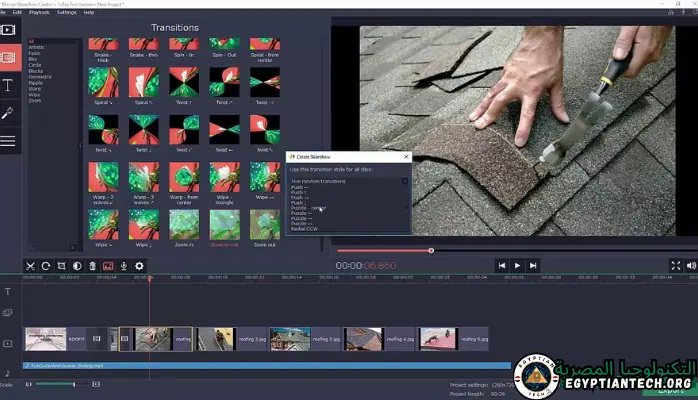Click the scissors Split clip tool
The width and height of the screenshot is (698, 400).
click(x=31, y=266)
